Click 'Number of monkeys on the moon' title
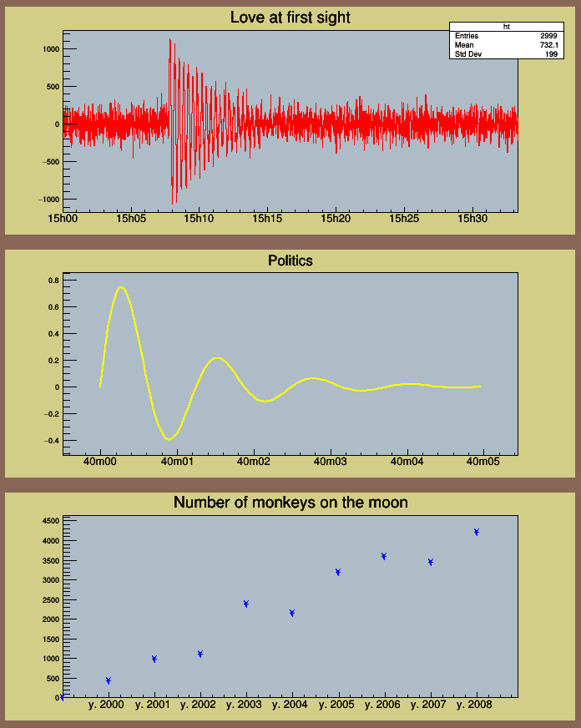Viewport: 581px width, 728px height. 290,503
